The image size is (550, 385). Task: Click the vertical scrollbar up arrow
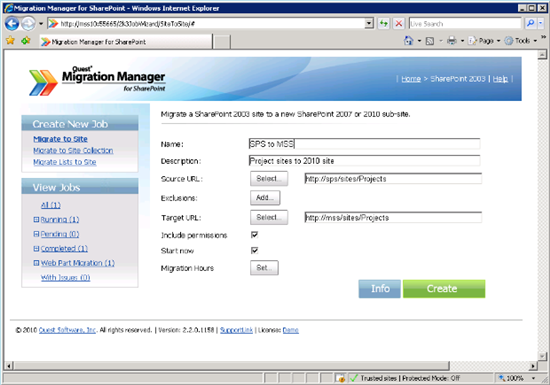[542, 54]
